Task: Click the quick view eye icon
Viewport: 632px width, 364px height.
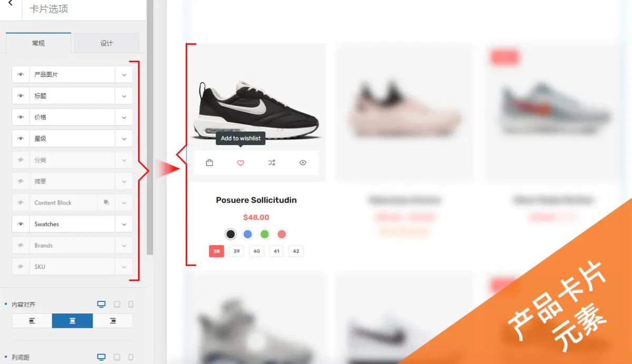Action: point(303,163)
